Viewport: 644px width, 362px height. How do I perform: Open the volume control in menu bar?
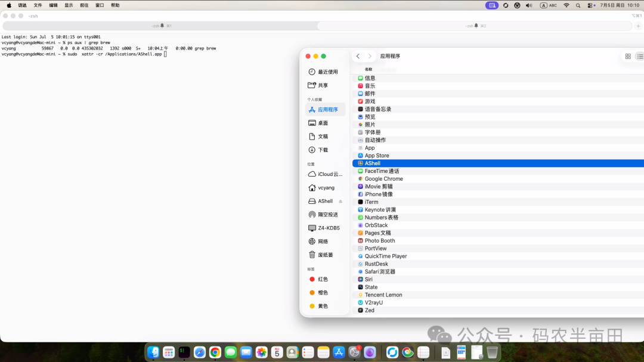[529, 5]
